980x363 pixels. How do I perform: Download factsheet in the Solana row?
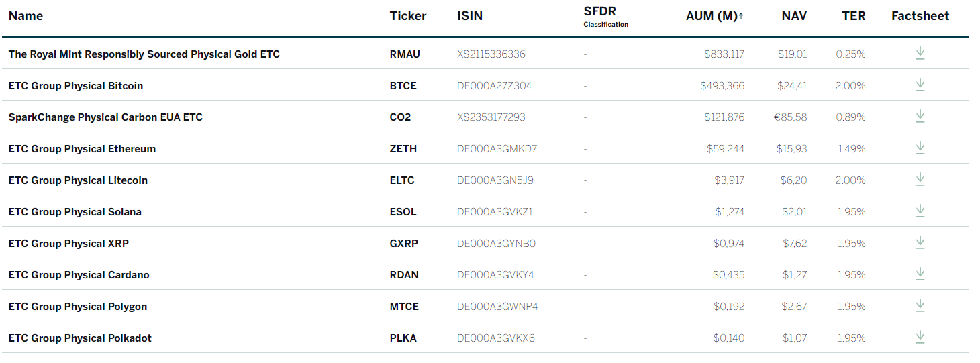click(x=920, y=211)
